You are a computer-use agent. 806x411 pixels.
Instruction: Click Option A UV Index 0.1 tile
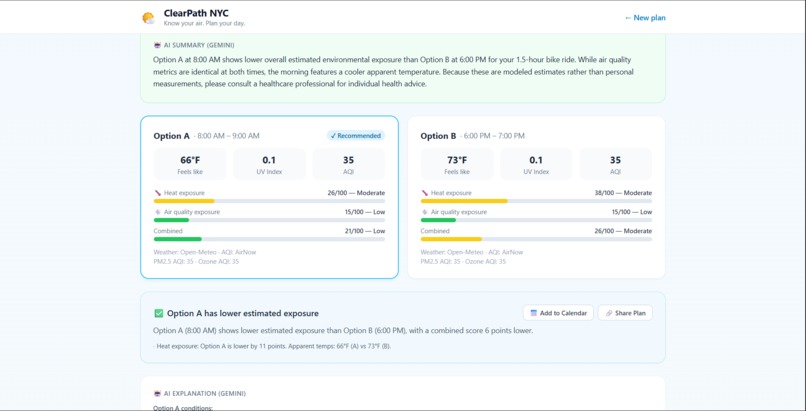click(x=269, y=164)
